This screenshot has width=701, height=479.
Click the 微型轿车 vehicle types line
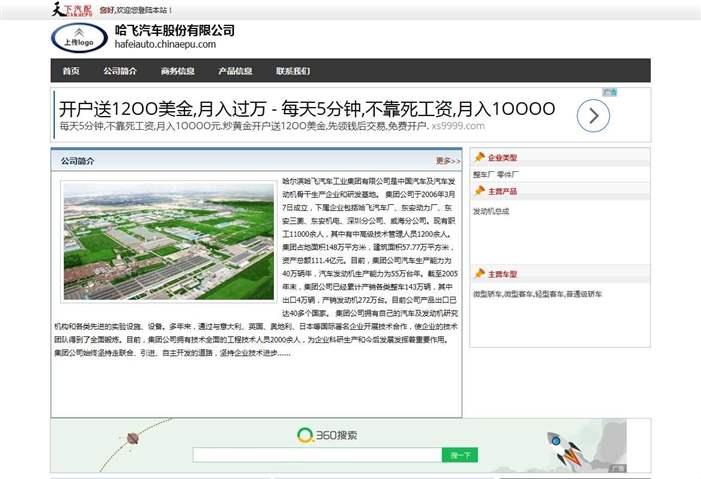(x=537, y=294)
